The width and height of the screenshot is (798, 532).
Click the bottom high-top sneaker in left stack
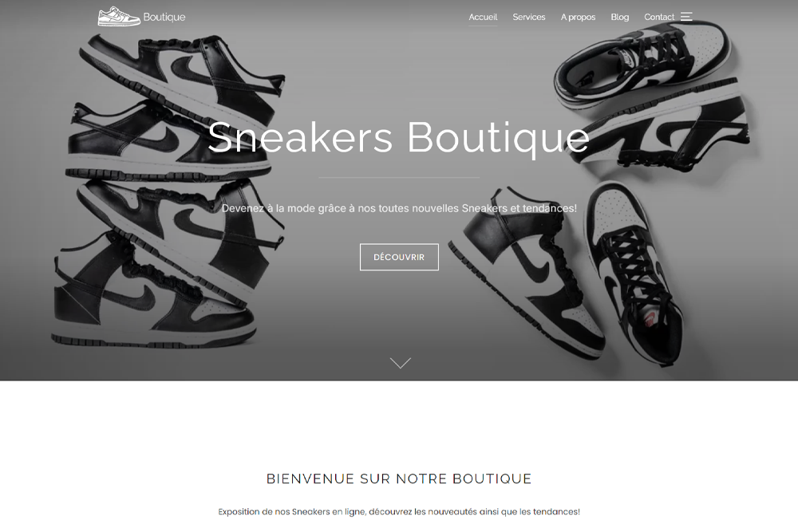pyautogui.click(x=152, y=293)
